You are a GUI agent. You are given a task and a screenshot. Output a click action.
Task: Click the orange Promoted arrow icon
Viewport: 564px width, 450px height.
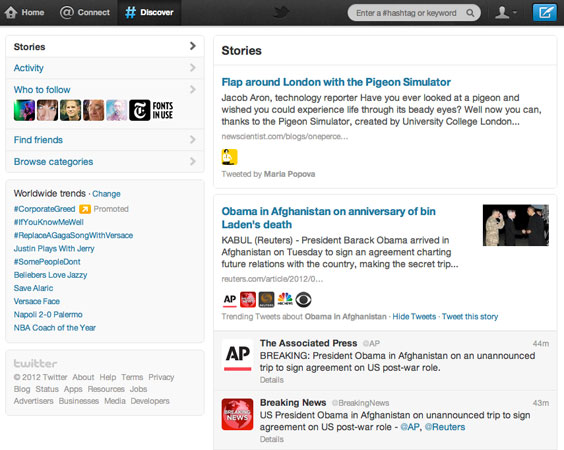(85, 209)
